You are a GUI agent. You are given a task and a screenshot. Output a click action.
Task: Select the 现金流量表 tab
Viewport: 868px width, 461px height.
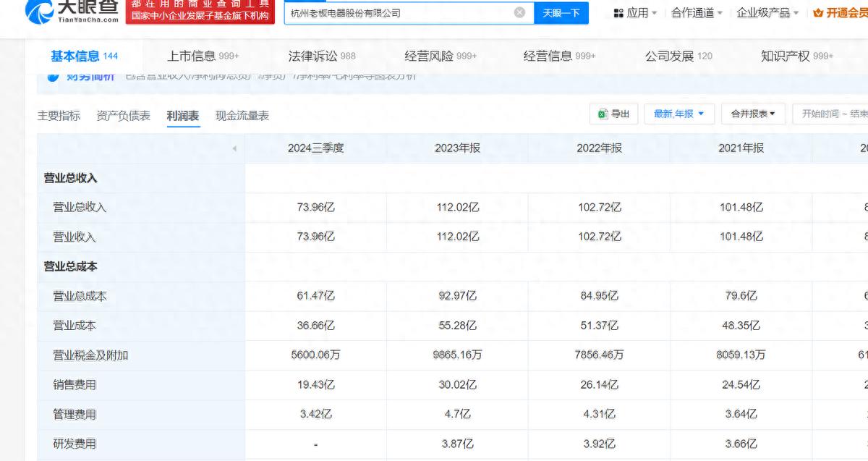tap(242, 116)
